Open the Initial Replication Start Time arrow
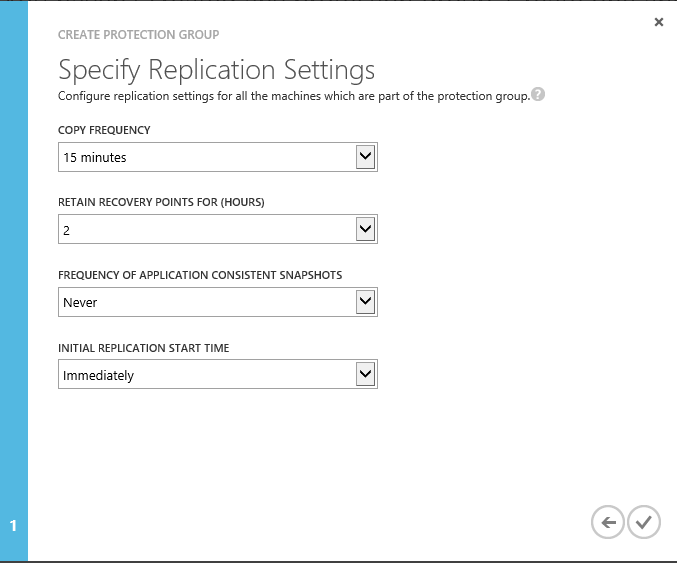This screenshot has height=563, width=677. (365, 375)
